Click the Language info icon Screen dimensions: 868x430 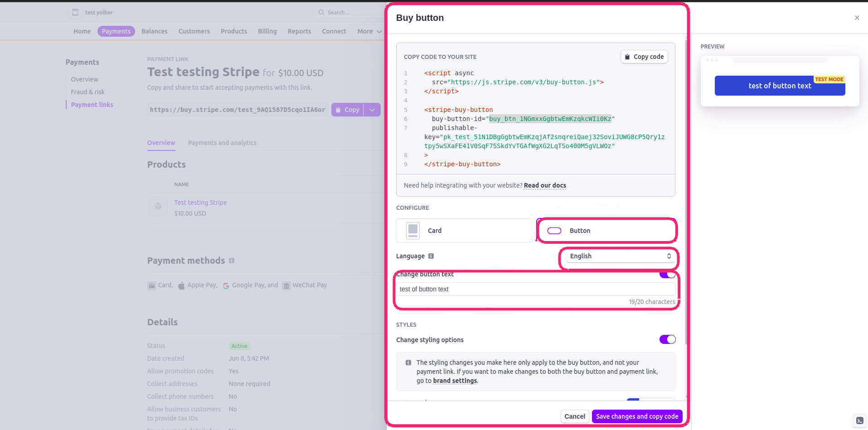click(431, 256)
